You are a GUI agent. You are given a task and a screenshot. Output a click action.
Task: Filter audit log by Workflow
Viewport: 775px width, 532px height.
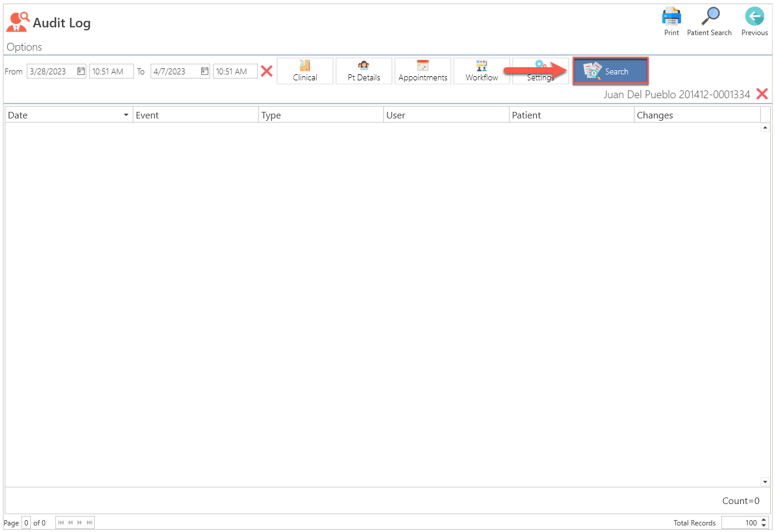[x=482, y=71]
